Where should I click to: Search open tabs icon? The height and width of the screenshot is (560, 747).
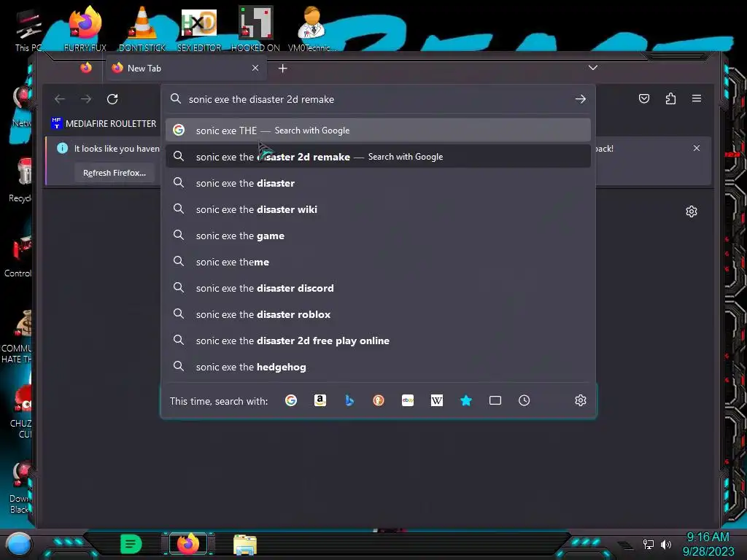click(x=495, y=400)
